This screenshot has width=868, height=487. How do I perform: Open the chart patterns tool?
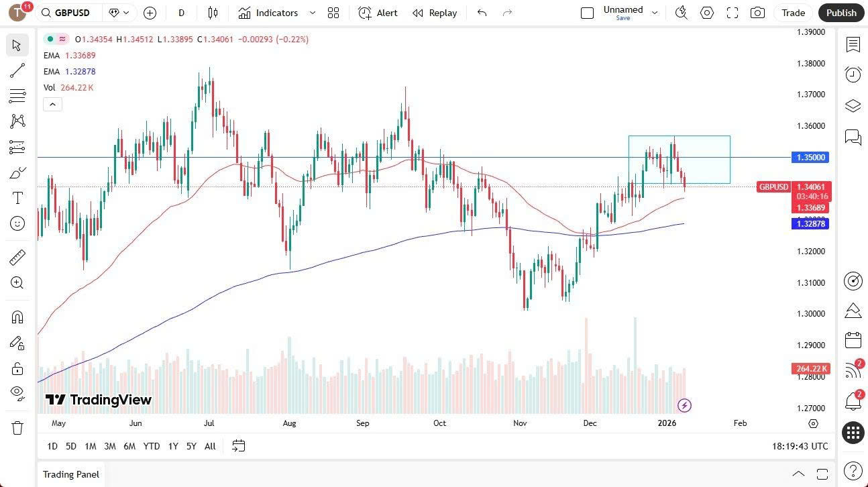[17, 121]
